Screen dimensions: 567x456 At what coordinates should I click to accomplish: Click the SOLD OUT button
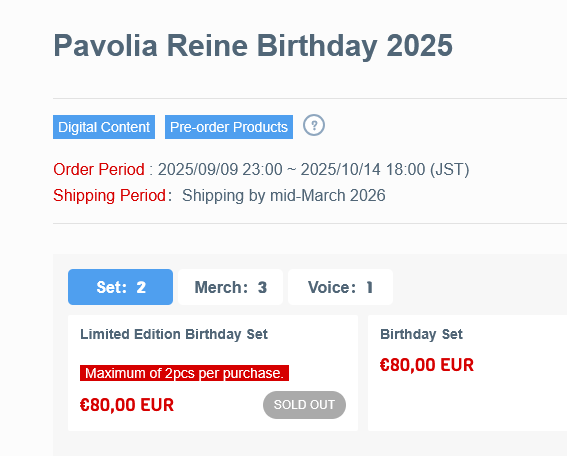[x=304, y=405]
